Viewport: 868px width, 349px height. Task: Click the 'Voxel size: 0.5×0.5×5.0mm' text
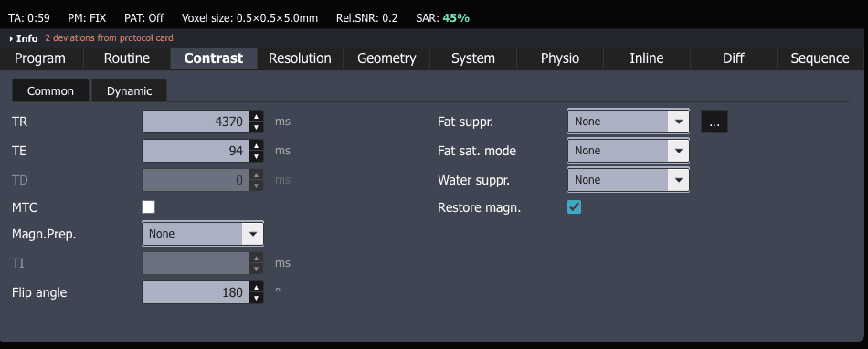point(249,18)
